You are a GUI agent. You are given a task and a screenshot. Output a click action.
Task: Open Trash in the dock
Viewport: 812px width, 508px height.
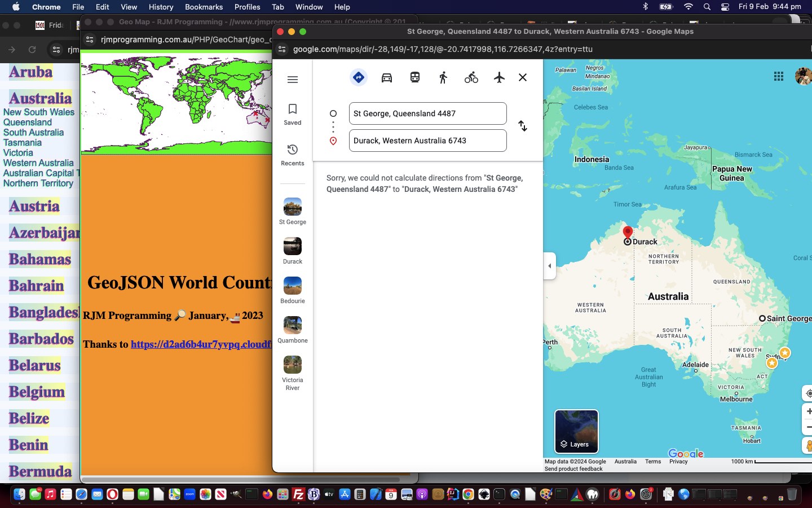point(792,494)
